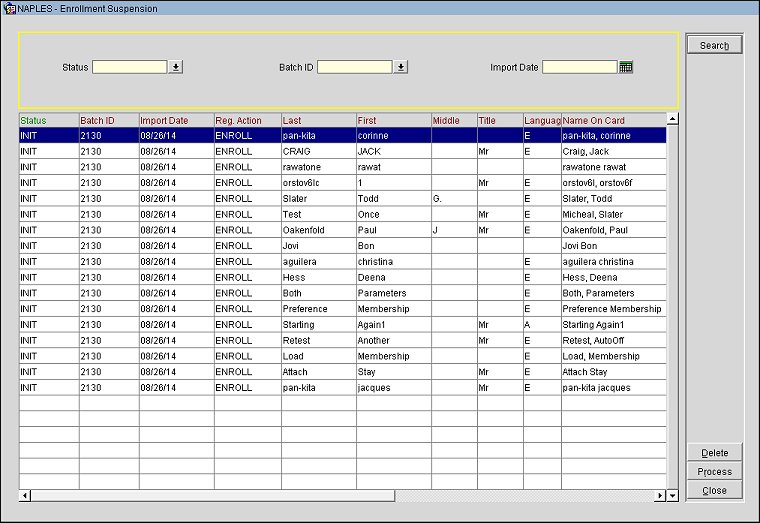This screenshot has width=760, height=523.
Task: Click the first name cell Another
Action: [394, 340]
